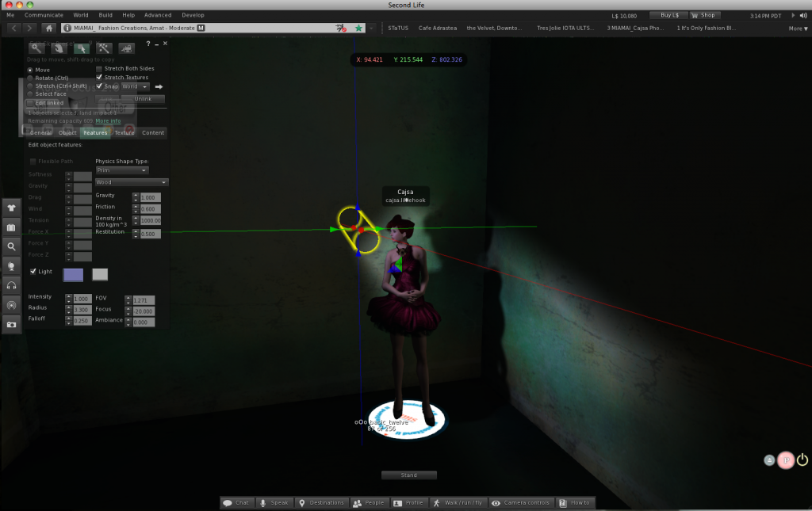The height and width of the screenshot is (511, 812).
Task: Open the search magnifier sidebar icon
Action: pos(11,246)
